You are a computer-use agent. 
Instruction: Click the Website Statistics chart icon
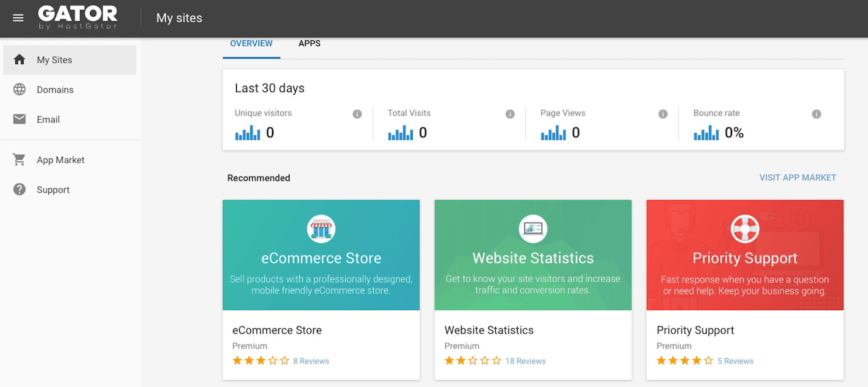point(533,229)
